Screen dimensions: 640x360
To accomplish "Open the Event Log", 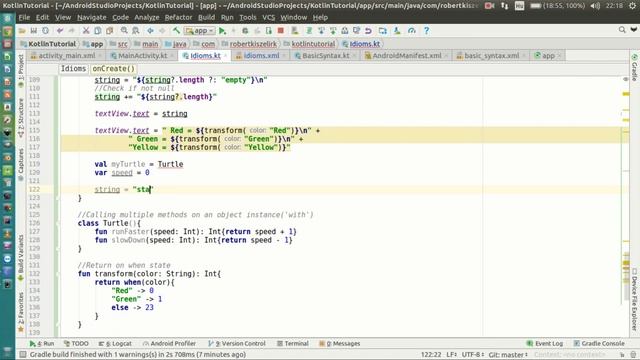I will point(545,344).
